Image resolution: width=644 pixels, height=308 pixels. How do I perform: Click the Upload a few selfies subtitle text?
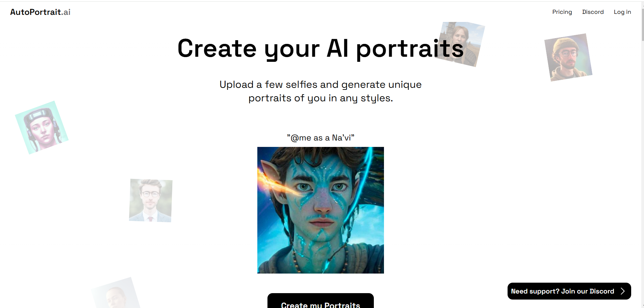point(320,91)
